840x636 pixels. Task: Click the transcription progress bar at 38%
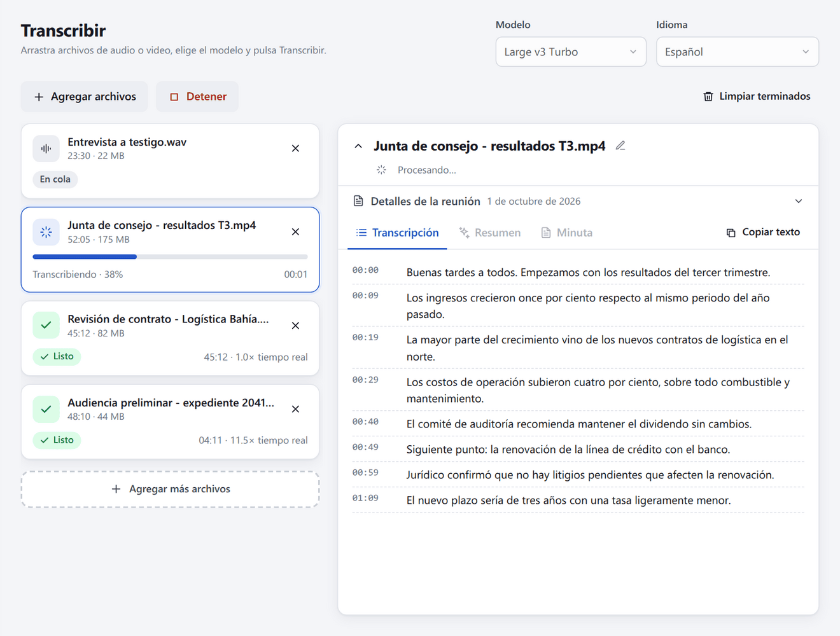pos(170,257)
